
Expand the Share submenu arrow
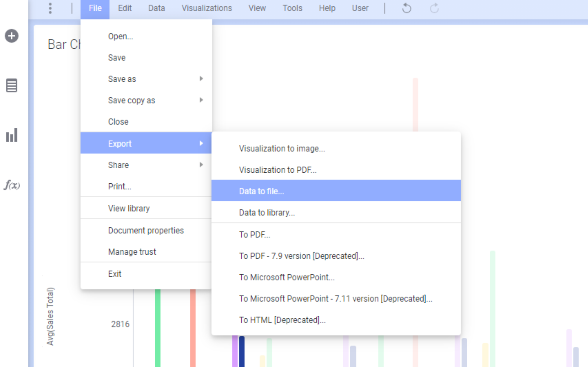tap(201, 165)
